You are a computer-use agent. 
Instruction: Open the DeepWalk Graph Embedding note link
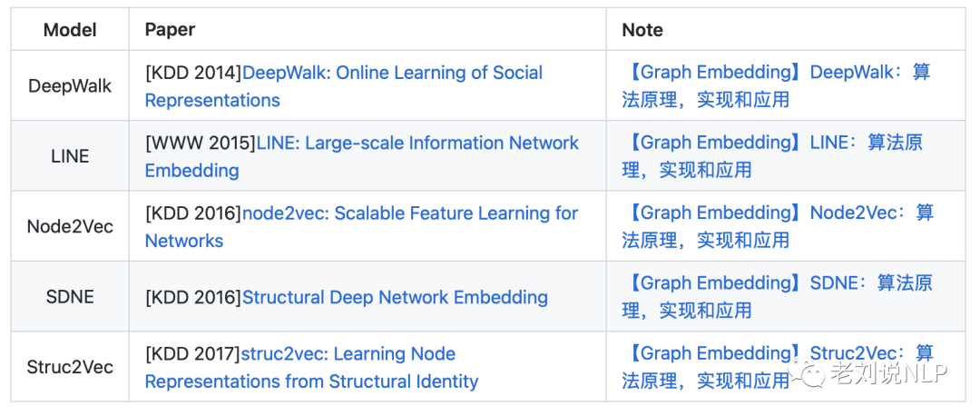pyautogui.click(x=776, y=73)
